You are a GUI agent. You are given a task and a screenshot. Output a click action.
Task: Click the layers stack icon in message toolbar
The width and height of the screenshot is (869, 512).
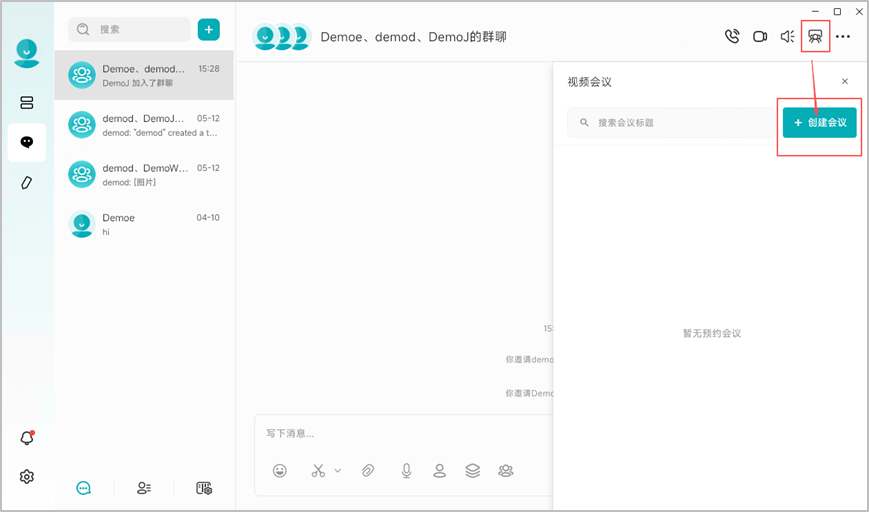(x=473, y=471)
